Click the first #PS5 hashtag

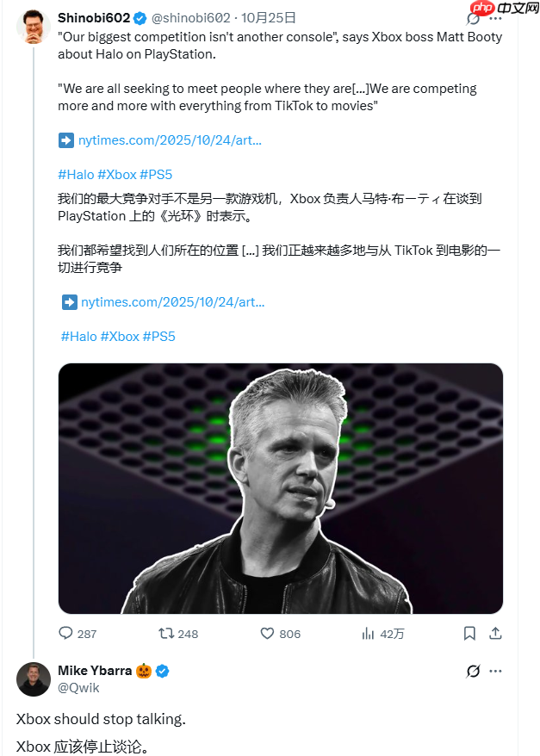pyautogui.click(x=157, y=174)
